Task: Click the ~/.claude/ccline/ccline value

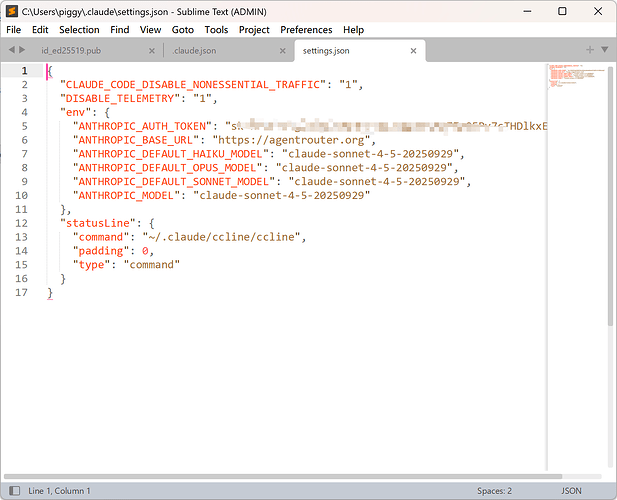Action: pos(222,237)
